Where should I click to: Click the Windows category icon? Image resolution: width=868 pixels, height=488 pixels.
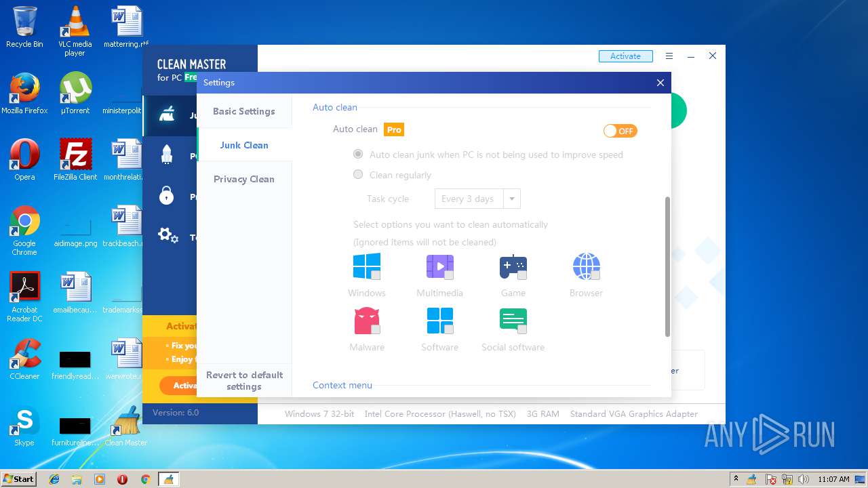pyautogui.click(x=366, y=266)
